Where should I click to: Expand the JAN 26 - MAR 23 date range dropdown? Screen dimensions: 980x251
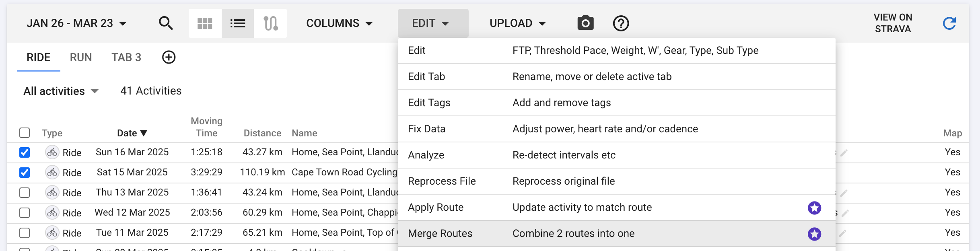[77, 23]
